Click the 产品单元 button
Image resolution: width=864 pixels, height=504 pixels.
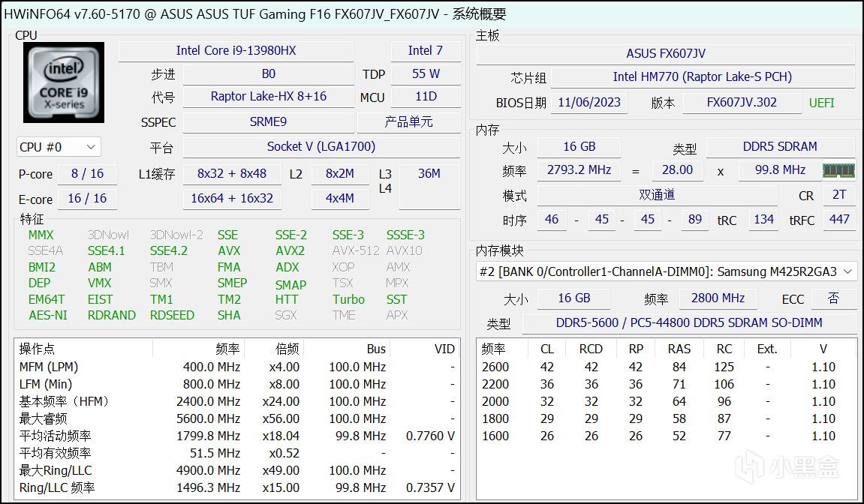tap(408, 121)
